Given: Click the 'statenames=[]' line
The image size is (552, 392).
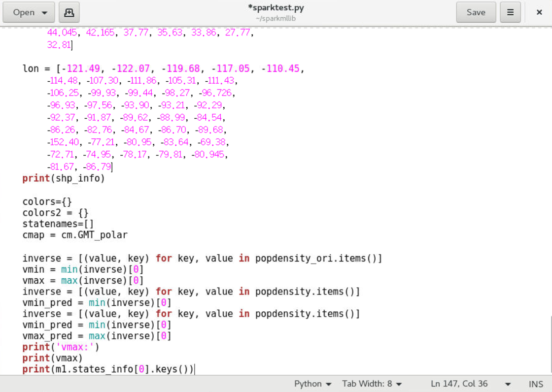Looking at the screenshot, I should 58,224.
